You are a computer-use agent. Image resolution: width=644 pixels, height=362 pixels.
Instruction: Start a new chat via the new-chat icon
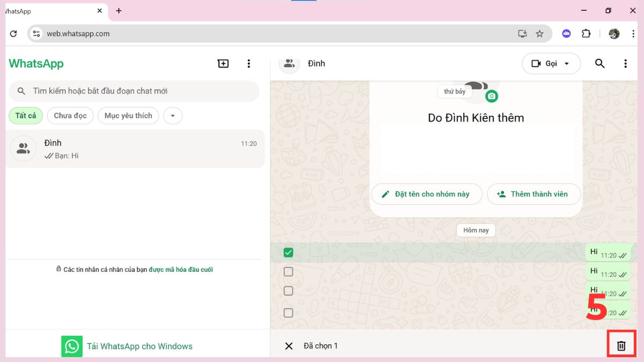(x=223, y=63)
